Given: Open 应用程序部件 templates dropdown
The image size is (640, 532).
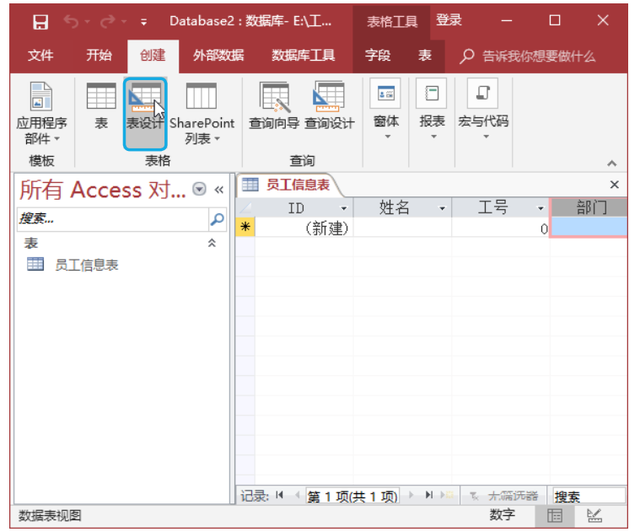Looking at the screenshot, I should [41, 113].
